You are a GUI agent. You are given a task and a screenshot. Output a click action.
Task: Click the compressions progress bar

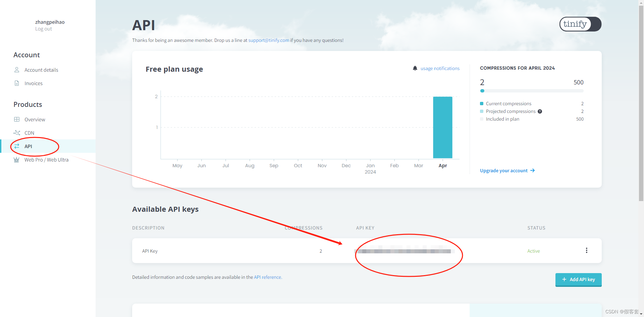(532, 91)
